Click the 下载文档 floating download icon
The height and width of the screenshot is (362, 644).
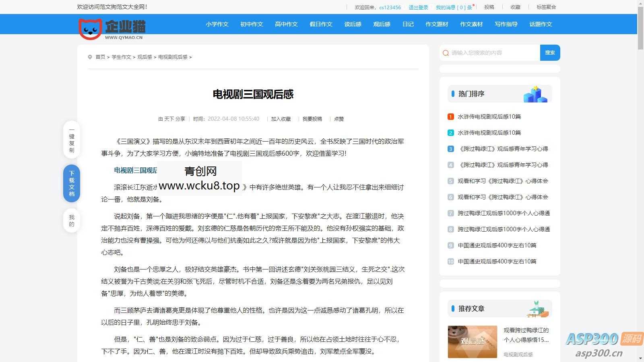tap(71, 183)
